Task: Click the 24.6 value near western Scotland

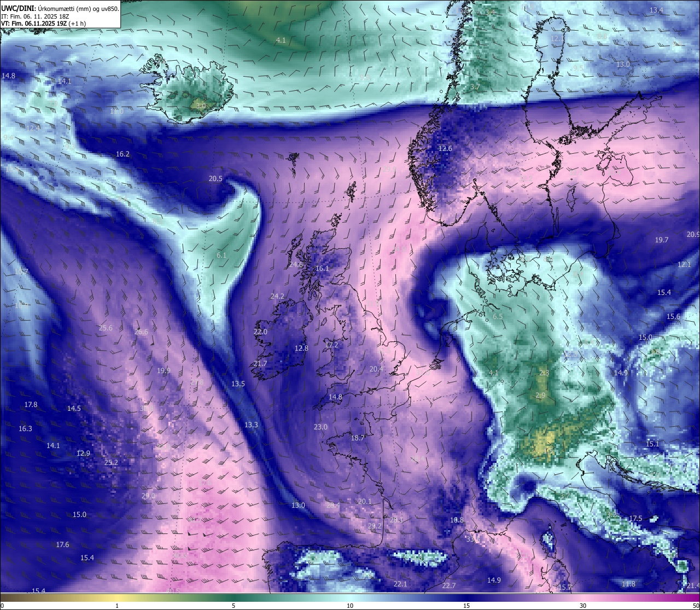Action: [296, 265]
